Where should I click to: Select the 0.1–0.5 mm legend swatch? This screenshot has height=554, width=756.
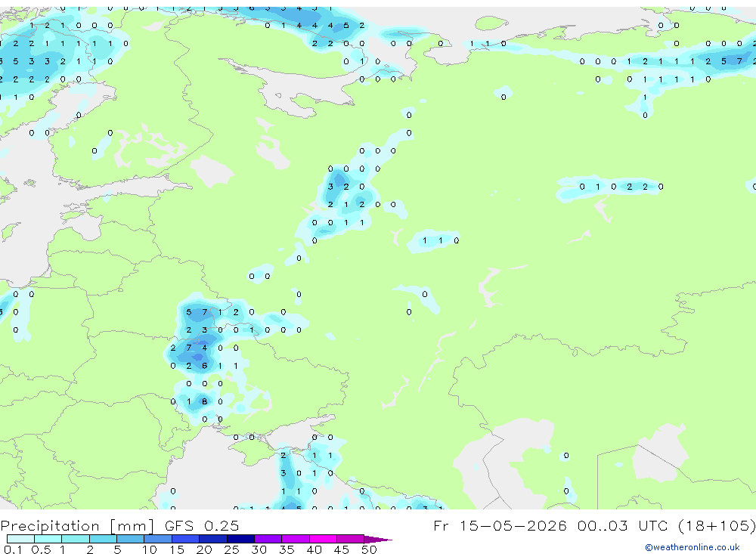(20, 539)
